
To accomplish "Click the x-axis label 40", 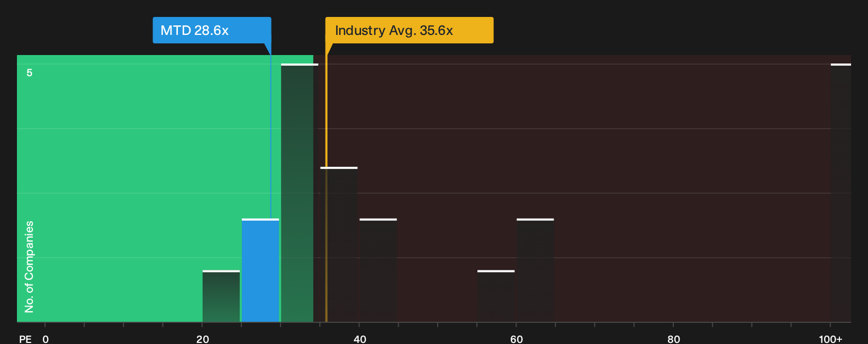I will click(x=360, y=339).
